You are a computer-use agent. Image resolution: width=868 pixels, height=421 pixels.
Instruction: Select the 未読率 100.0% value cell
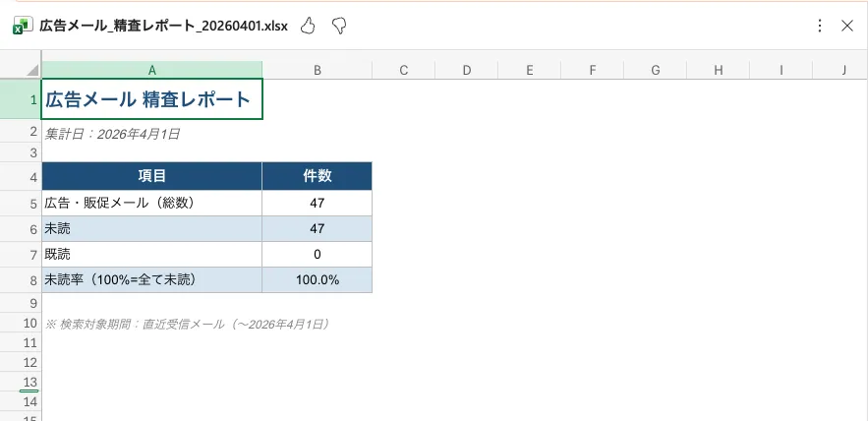coord(317,279)
